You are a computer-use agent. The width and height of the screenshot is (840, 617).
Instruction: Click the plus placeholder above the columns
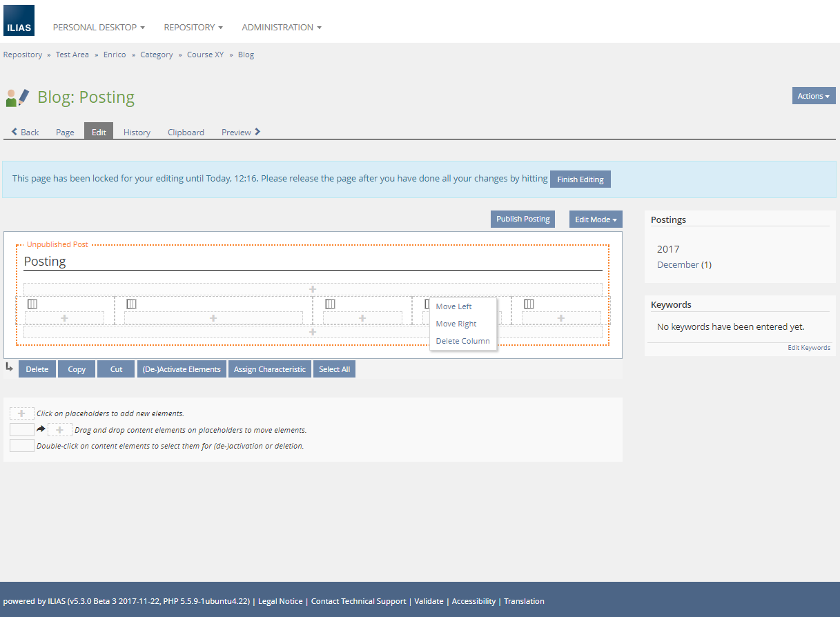coord(313,289)
